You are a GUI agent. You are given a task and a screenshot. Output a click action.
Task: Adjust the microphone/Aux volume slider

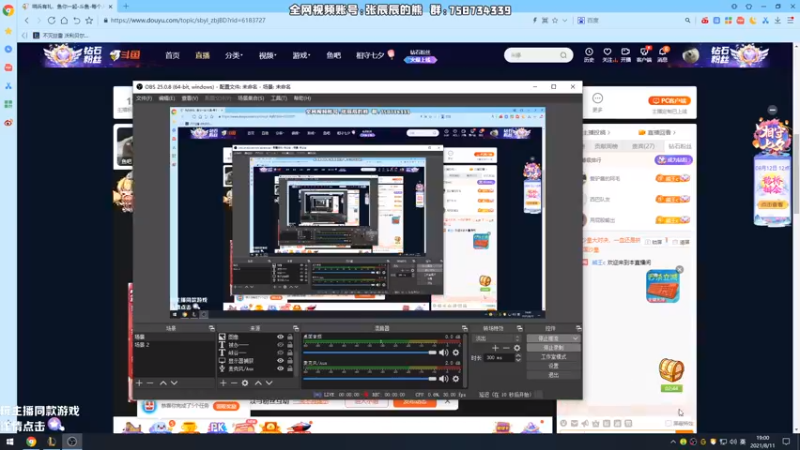point(370,379)
